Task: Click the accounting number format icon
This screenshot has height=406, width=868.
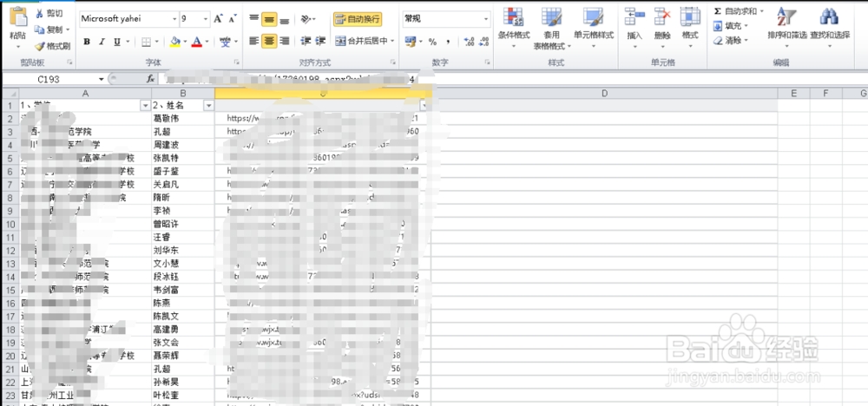Action: coord(411,42)
